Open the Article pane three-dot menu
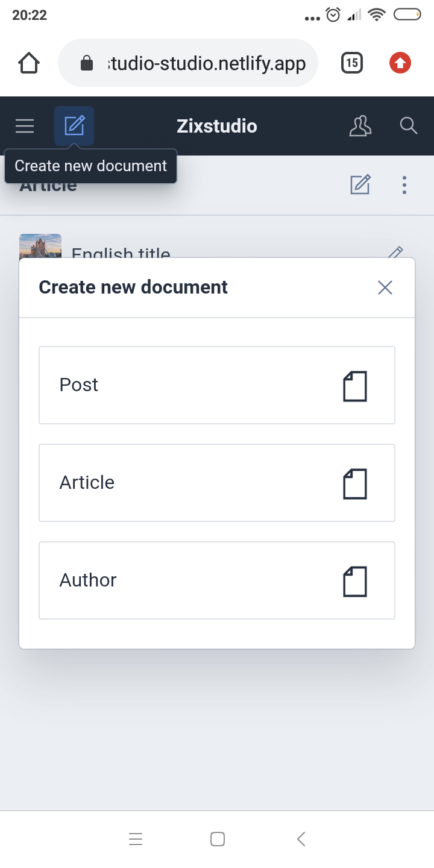Viewport: 434px width, 868px height. tap(404, 184)
